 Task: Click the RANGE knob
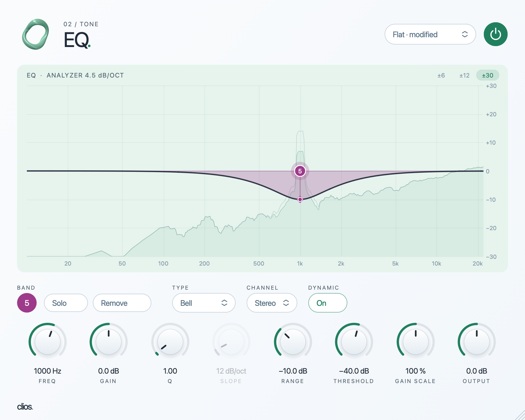click(x=293, y=342)
